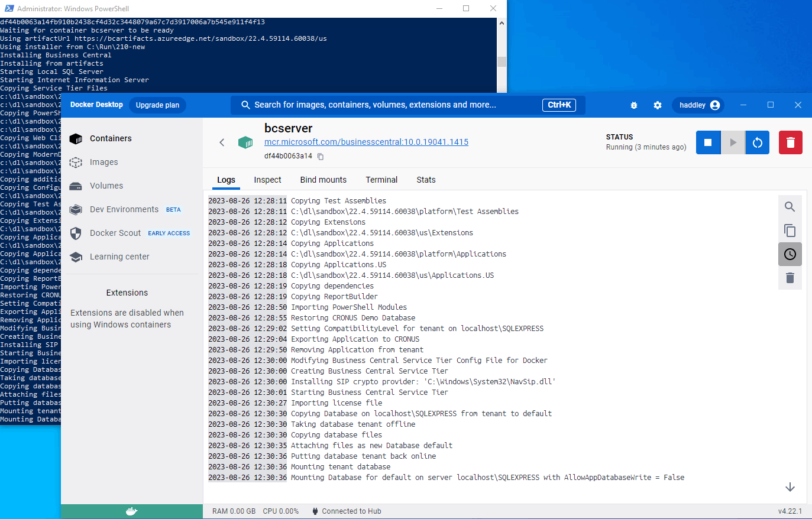The width and height of the screenshot is (812, 519).
Task: Copy logs to clipboard
Action: click(790, 231)
